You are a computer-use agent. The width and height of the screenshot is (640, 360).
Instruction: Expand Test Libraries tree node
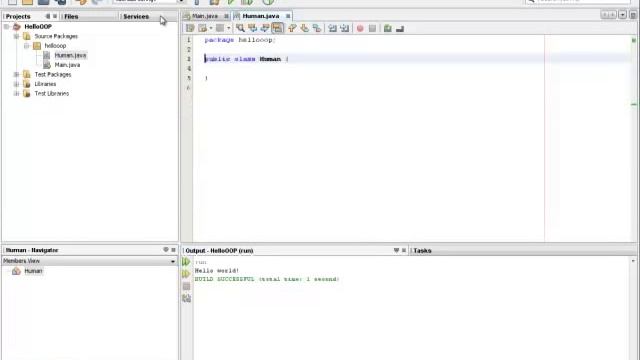[x=16, y=93]
